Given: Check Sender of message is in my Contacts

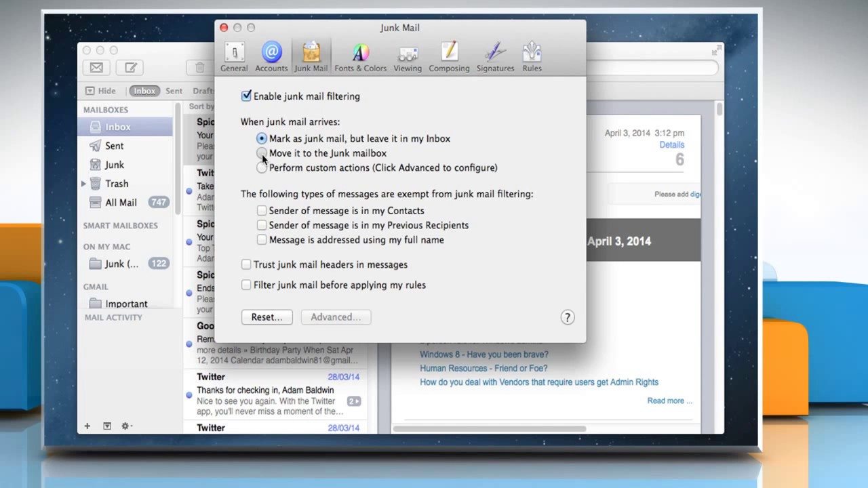Looking at the screenshot, I should pos(262,211).
